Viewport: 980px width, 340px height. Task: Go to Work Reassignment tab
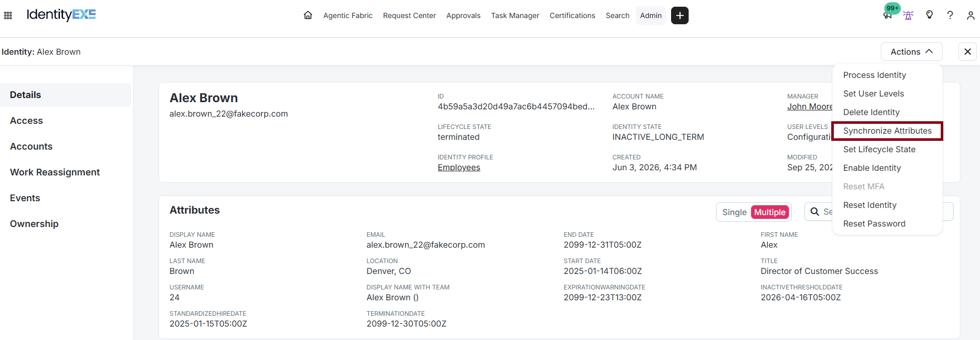point(66,172)
